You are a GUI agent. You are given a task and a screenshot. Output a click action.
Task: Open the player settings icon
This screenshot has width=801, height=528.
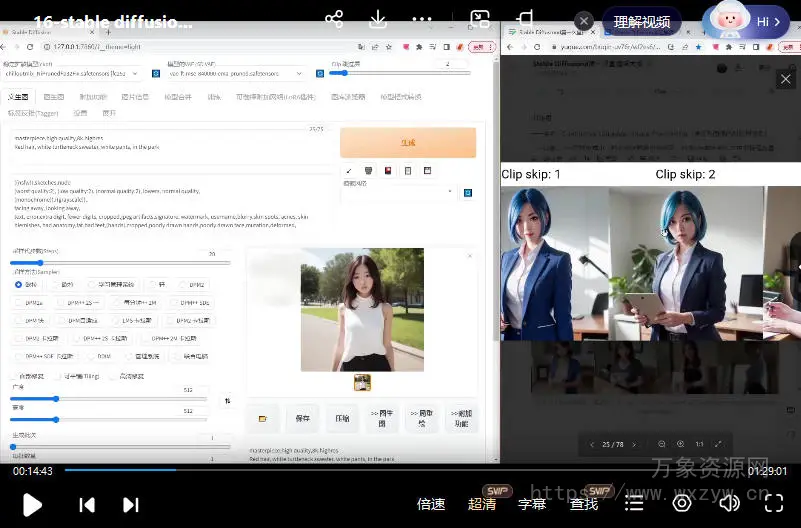pyautogui.click(x=682, y=503)
